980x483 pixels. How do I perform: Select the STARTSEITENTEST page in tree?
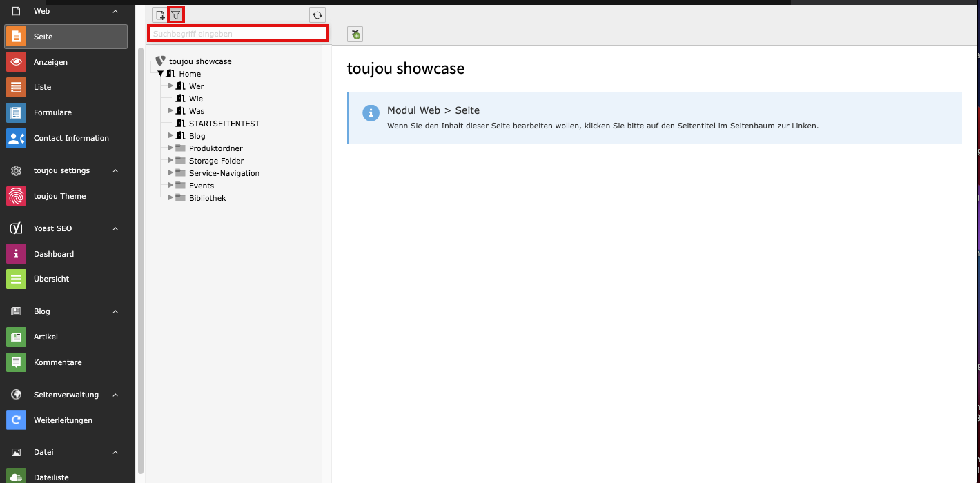click(x=224, y=124)
